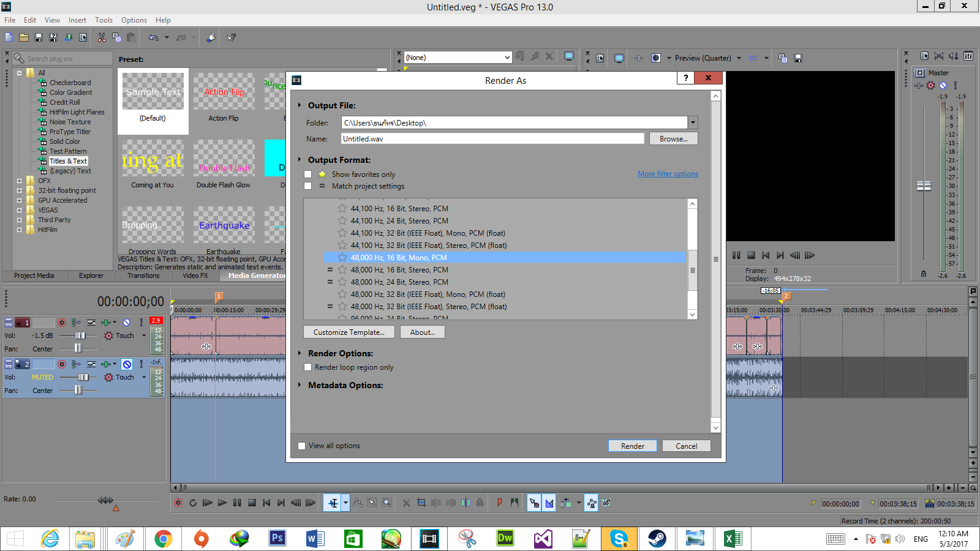Open Photoshop from the taskbar
This screenshot has width=980, height=551.
coord(277,538)
